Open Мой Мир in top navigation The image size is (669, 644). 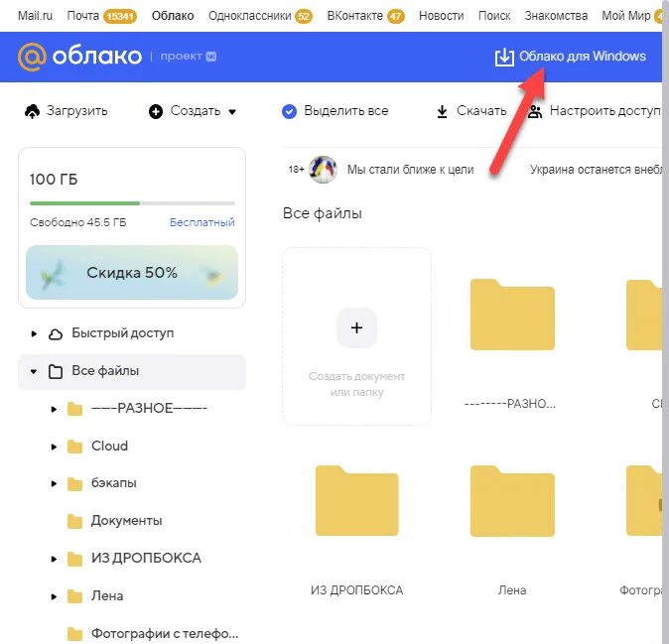[x=626, y=16]
